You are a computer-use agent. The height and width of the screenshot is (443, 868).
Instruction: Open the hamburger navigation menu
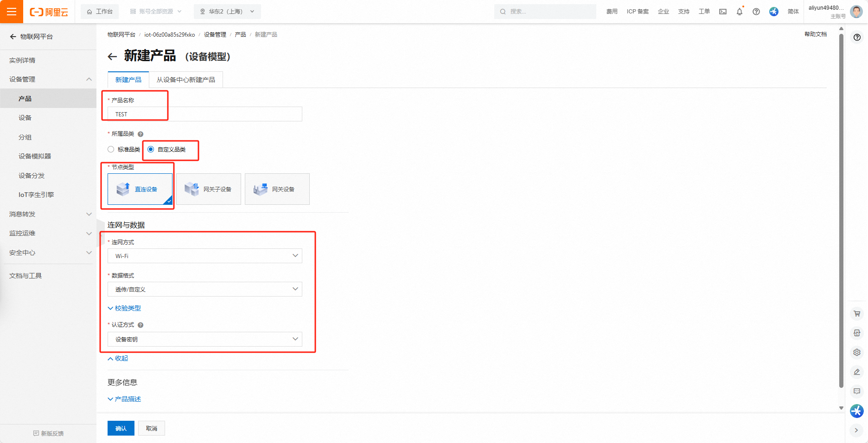tap(12, 12)
